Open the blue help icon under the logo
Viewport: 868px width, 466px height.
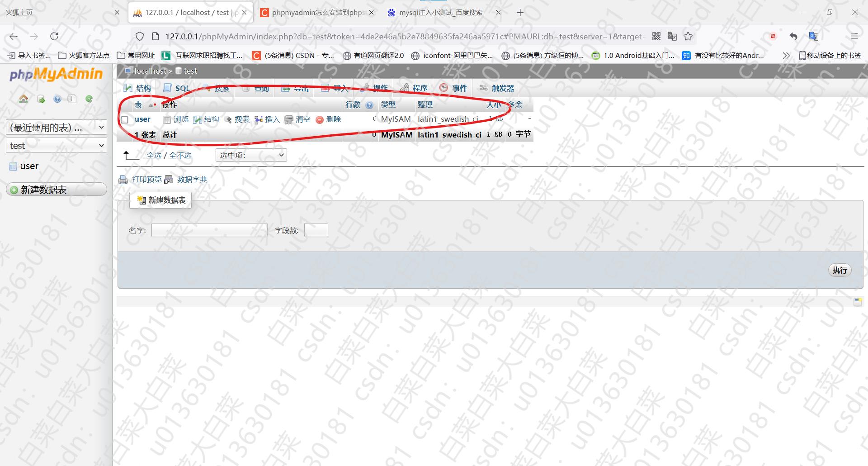(x=57, y=99)
